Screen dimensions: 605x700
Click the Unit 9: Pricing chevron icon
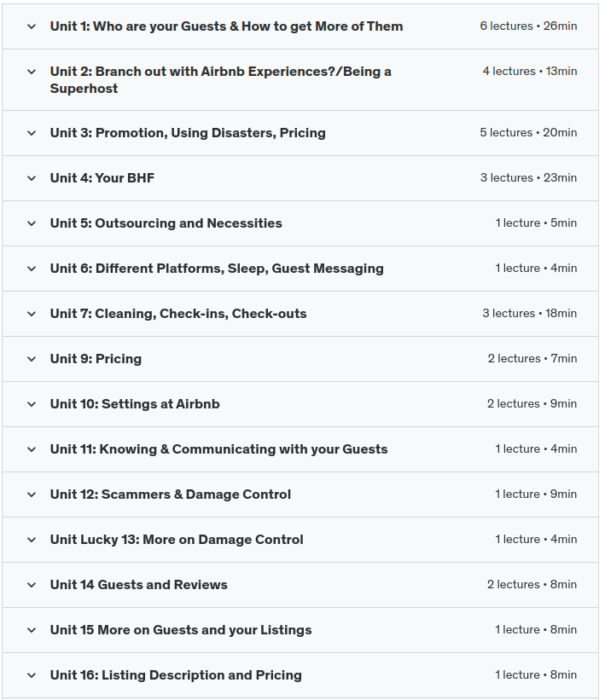pos(32,359)
